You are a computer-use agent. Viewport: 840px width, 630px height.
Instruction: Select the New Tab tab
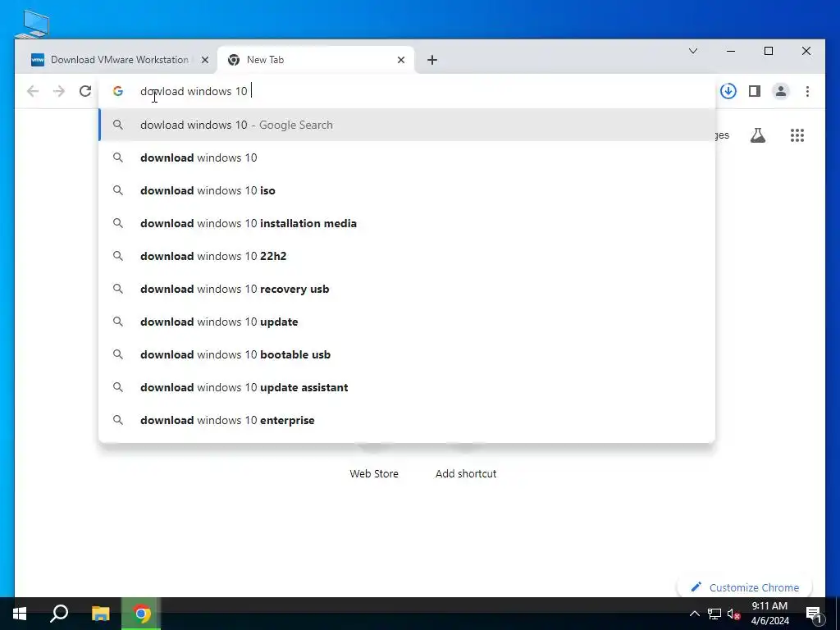[315, 60]
